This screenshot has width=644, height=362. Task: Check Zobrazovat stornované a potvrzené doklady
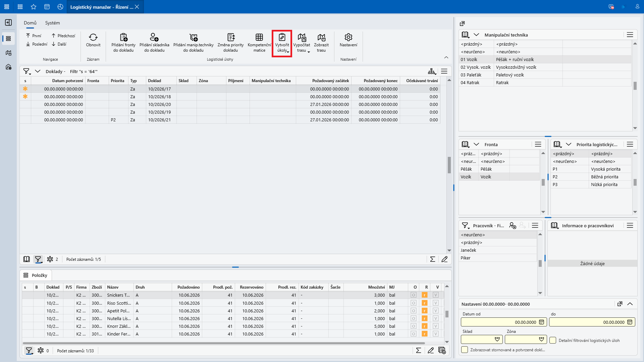click(465, 350)
